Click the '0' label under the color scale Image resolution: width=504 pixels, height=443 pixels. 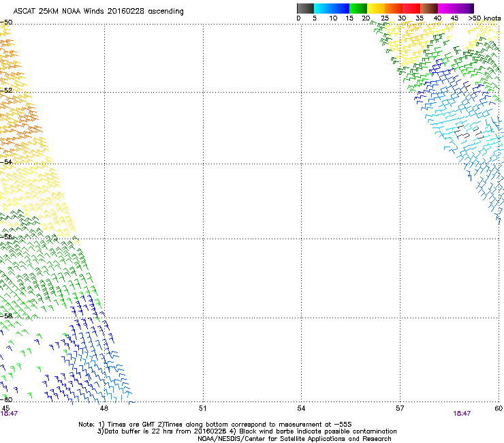[x=298, y=18]
